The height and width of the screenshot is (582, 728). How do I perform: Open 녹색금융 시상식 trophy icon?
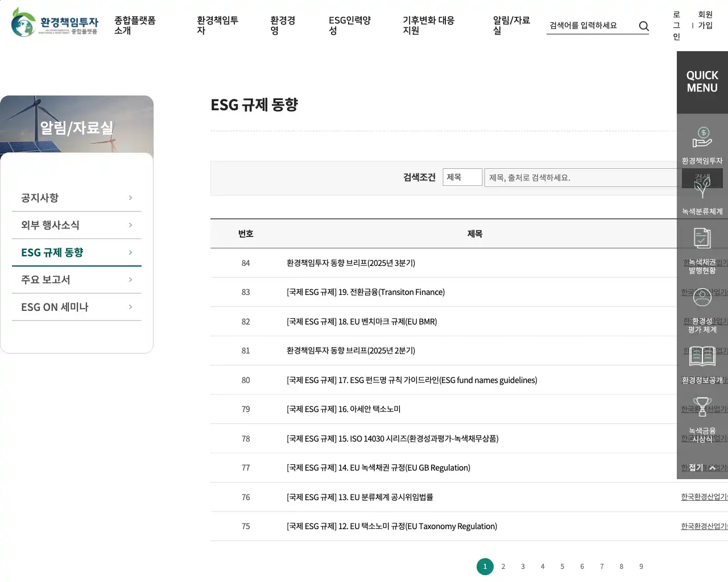coord(702,407)
